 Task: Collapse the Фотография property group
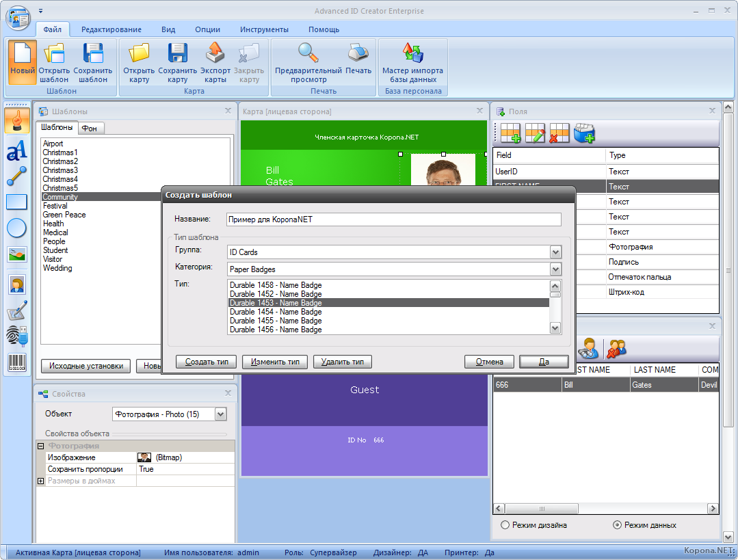pos(41,446)
